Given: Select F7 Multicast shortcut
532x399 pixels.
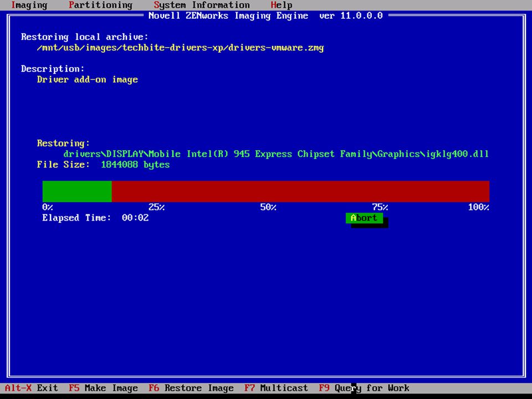Looking at the screenshot, I should tap(276, 388).
